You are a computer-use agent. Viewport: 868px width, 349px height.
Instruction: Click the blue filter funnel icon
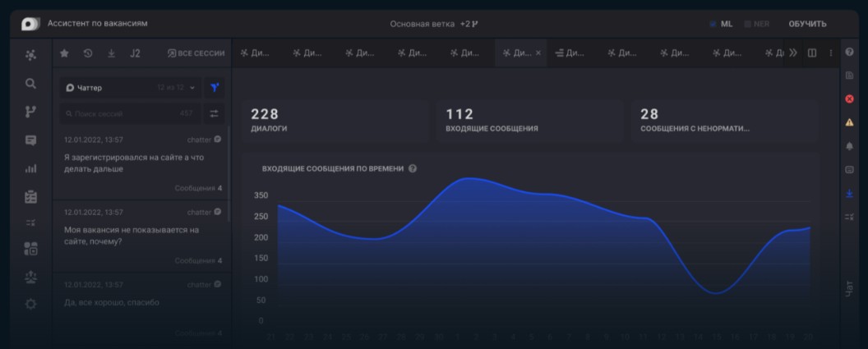215,87
